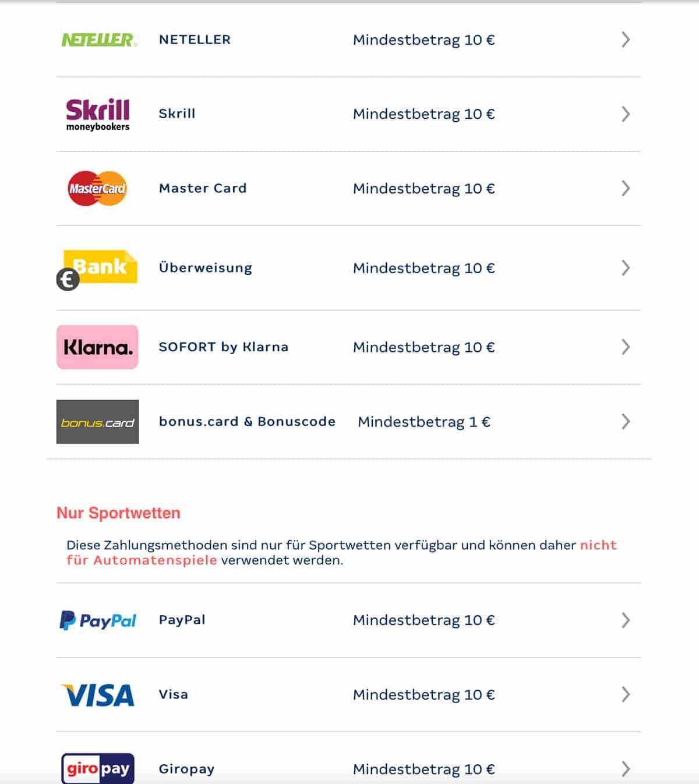Click the VISA logo icon
Screen dimensions: 699x784
point(98,695)
